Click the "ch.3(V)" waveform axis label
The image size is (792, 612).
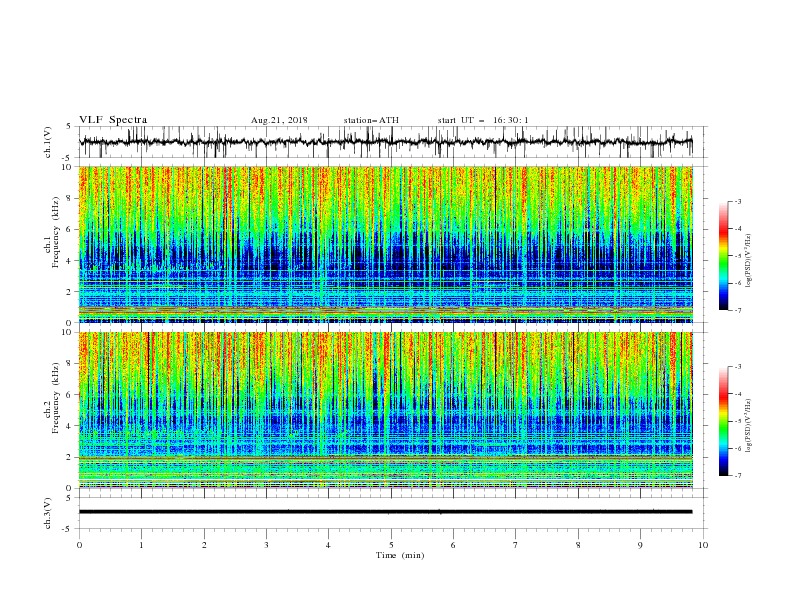[x=48, y=513]
